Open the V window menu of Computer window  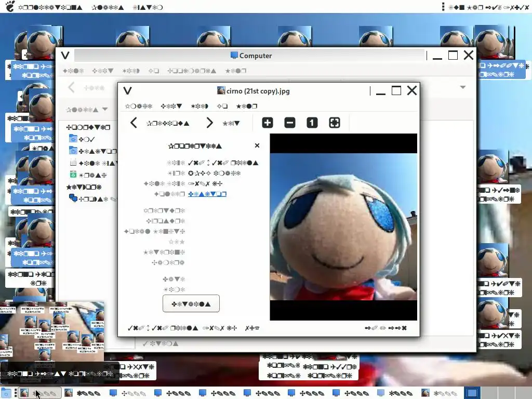pos(65,55)
